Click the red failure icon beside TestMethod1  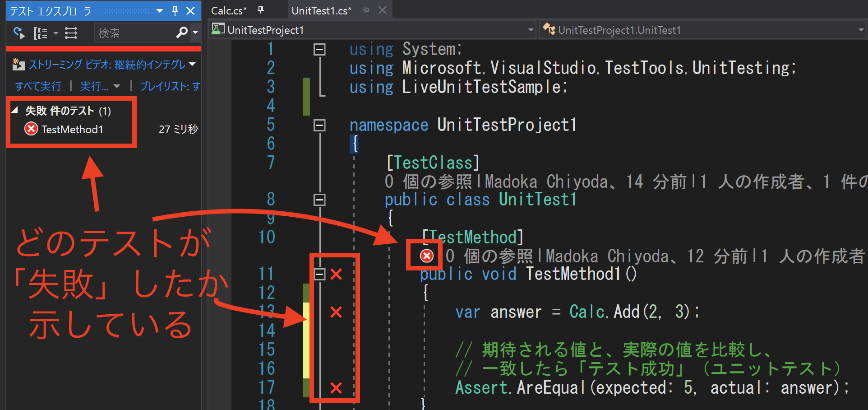31,129
